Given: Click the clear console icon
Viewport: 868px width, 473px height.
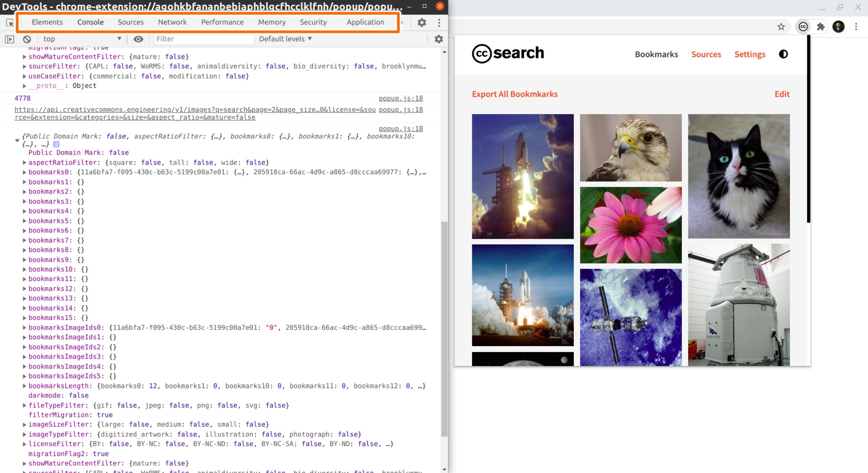Looking at the screenshot, I should coord(27,39).
